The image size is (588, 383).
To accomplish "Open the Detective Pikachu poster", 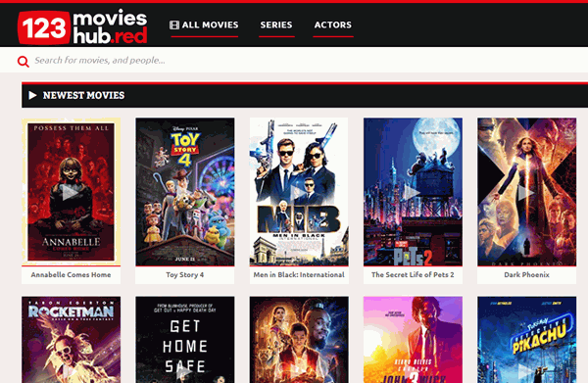I will pos(527,340).
